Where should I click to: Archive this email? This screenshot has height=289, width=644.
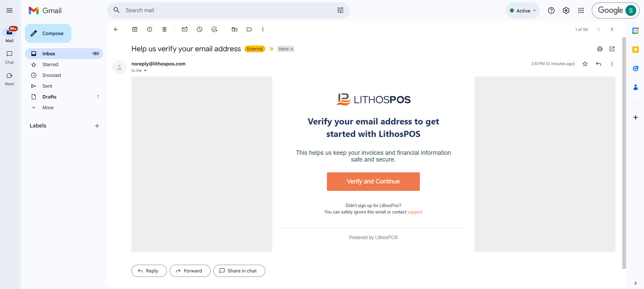pos(135,29)
